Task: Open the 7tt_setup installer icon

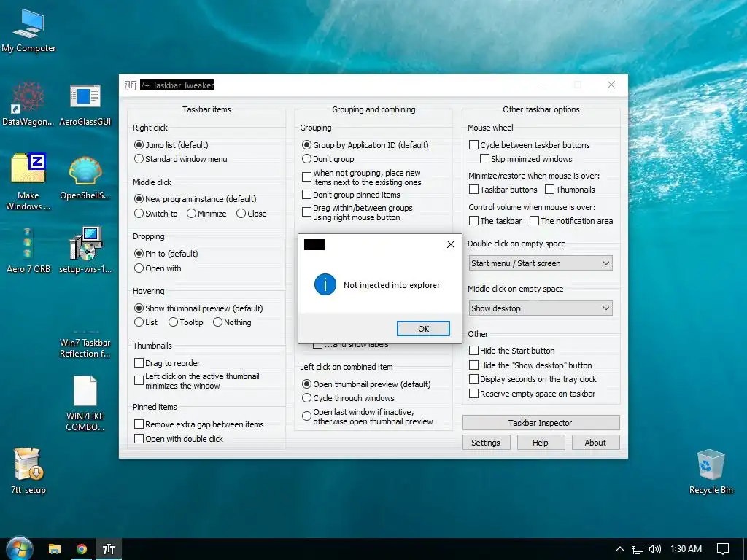Action: (x=28, y=472)
